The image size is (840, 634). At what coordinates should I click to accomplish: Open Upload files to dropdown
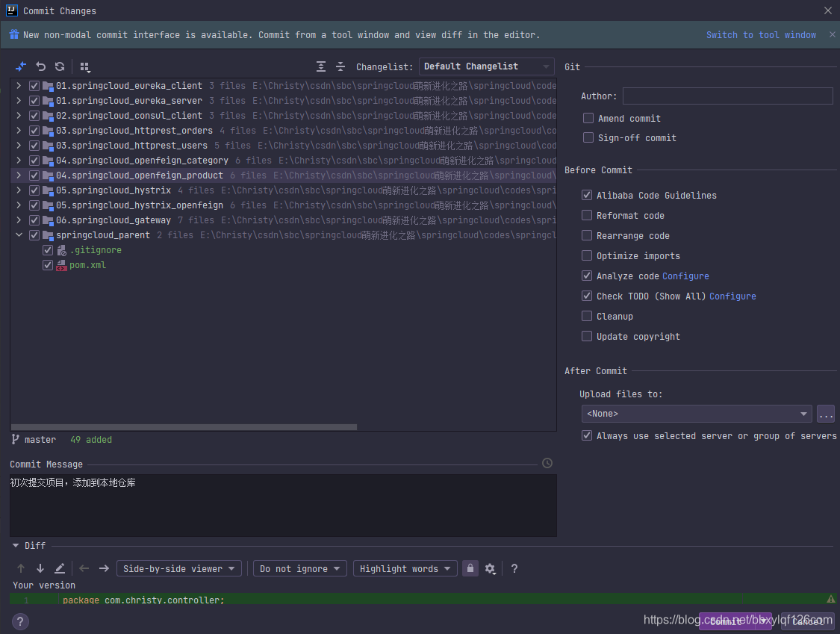pos(697,414)
